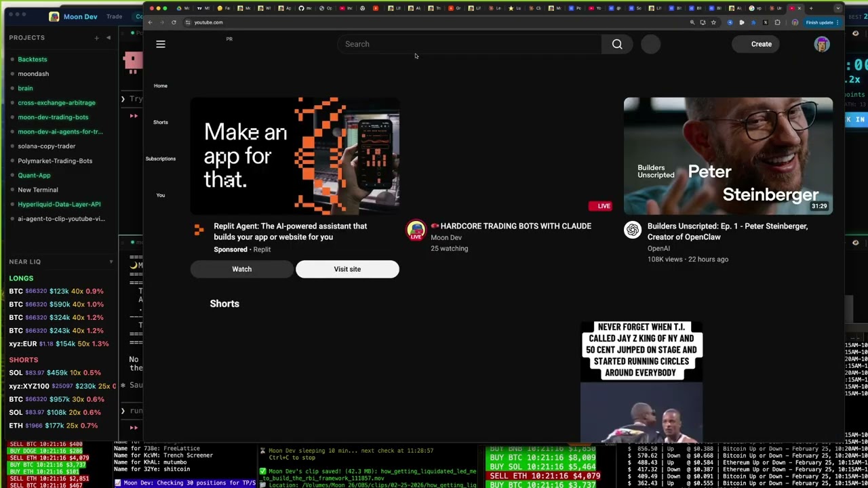Reload the page with browser refresh icon
This screenshot has width=868, height=488.
pyautogui.click(x=174, y=22)
